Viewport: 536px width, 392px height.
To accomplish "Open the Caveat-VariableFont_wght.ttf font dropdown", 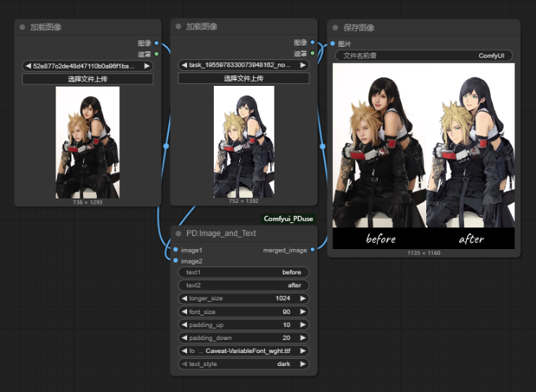I will (x=243, y=351).
